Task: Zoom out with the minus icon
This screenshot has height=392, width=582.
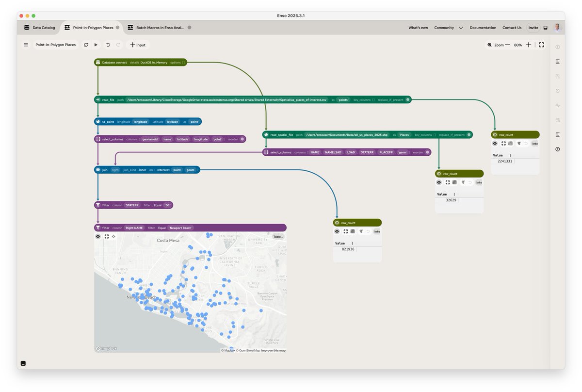Action: [507, 45]
